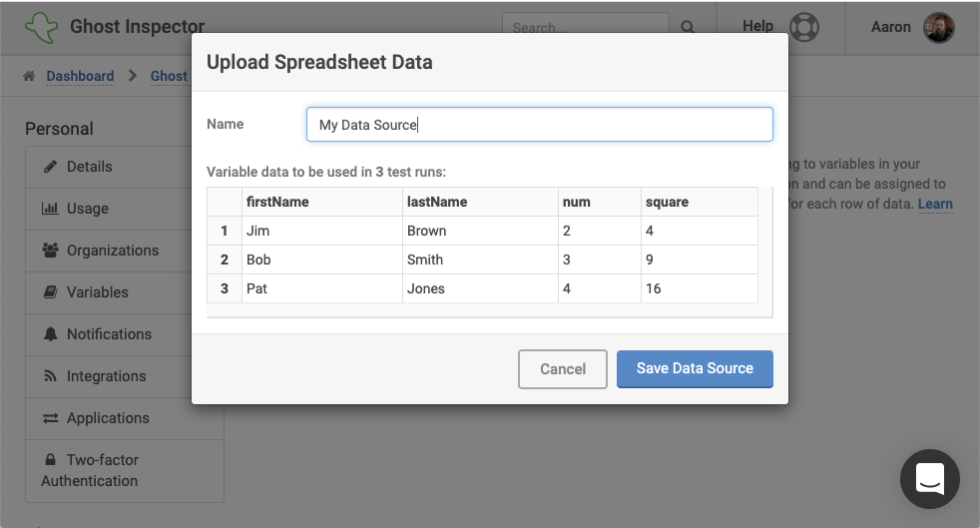Select the cell containing Bob
This screenshot has width=980, height=528.
[322, 260]
